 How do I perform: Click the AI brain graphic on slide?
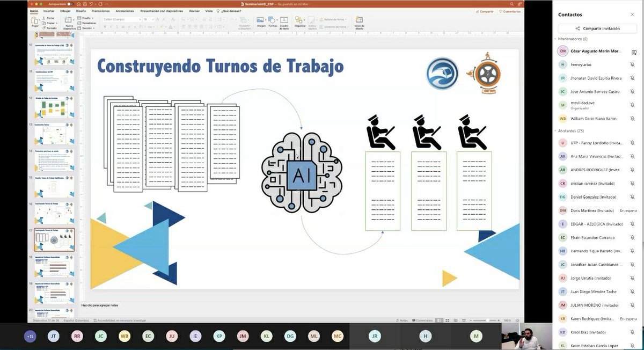(301, 172)
